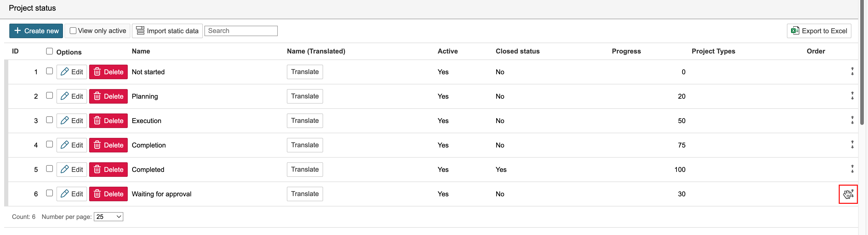Image resolution: width=868 pixels, height=235 pixels.
Task: Click the reorder handle for Not started row
Action: (852, 71)
